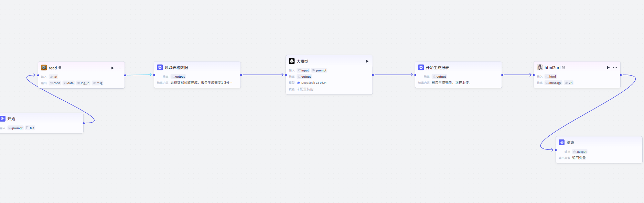Click the 开始 start node icon

(x=3, y=119)
